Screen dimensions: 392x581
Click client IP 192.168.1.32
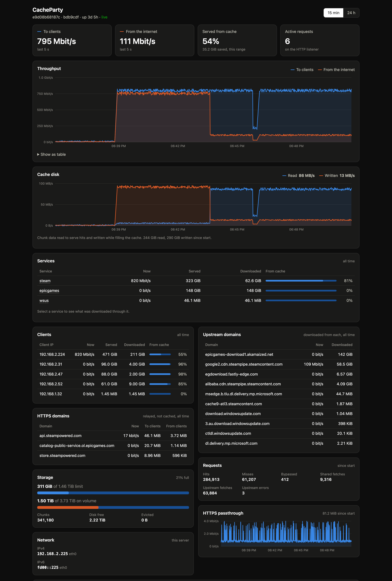coord(51,394)
